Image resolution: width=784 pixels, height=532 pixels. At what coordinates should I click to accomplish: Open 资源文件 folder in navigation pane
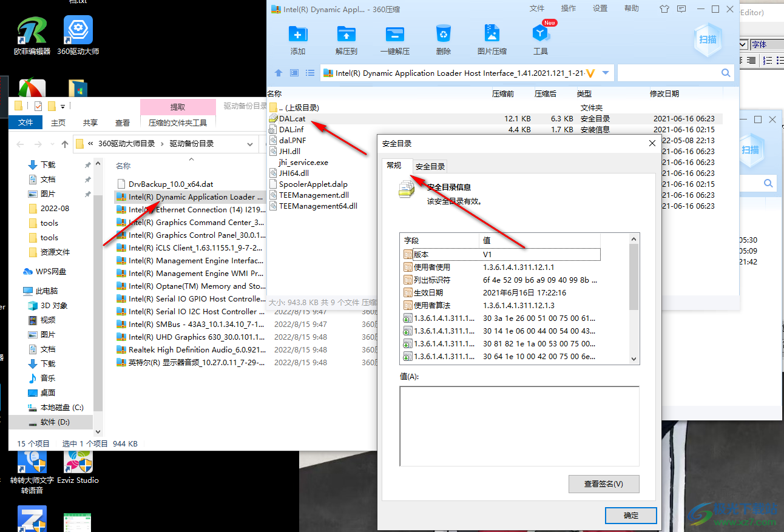(x=55, y=252)
